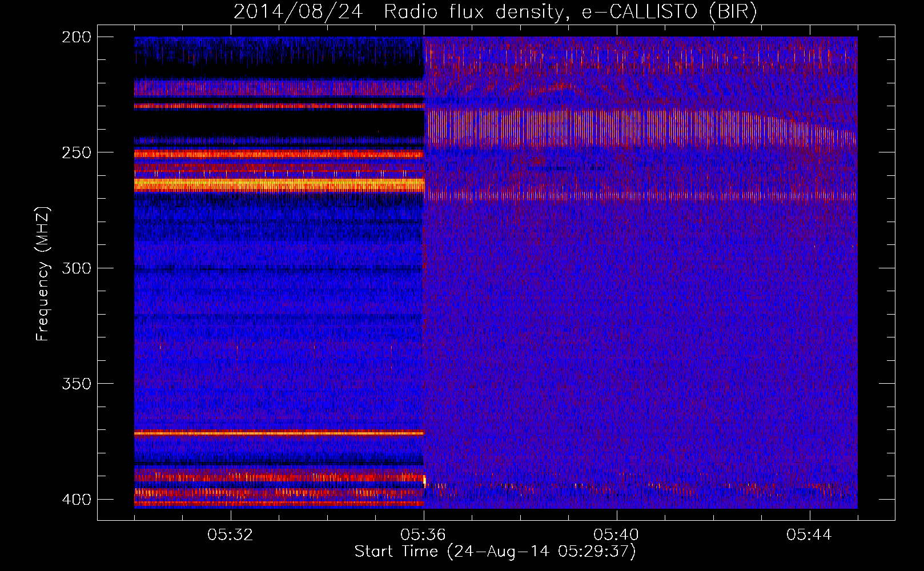
Task: Click the thin orange line near 372 MHz
Action: pos(279,433)
